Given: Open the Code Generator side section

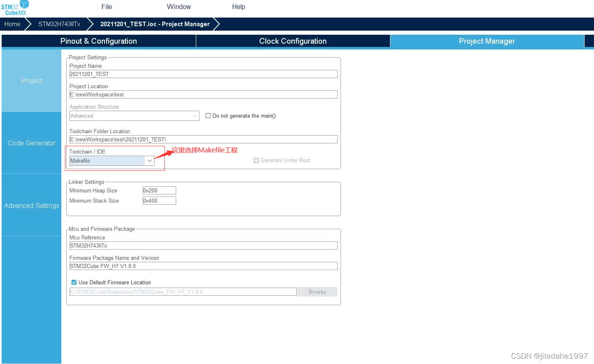Looking at the screenshot, I should [31, 143].
